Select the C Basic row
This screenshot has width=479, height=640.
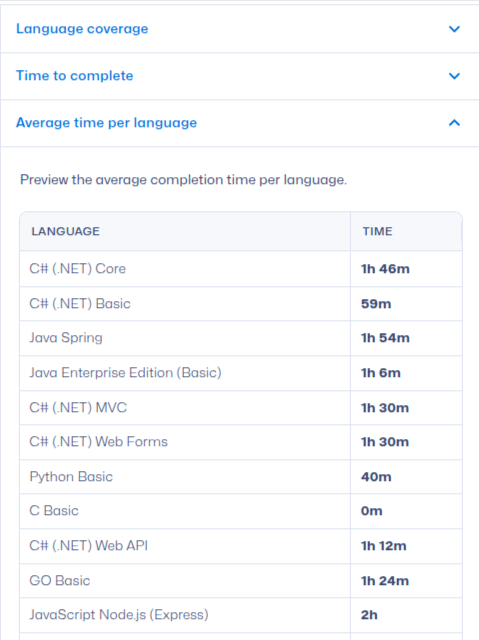[241, 511]
